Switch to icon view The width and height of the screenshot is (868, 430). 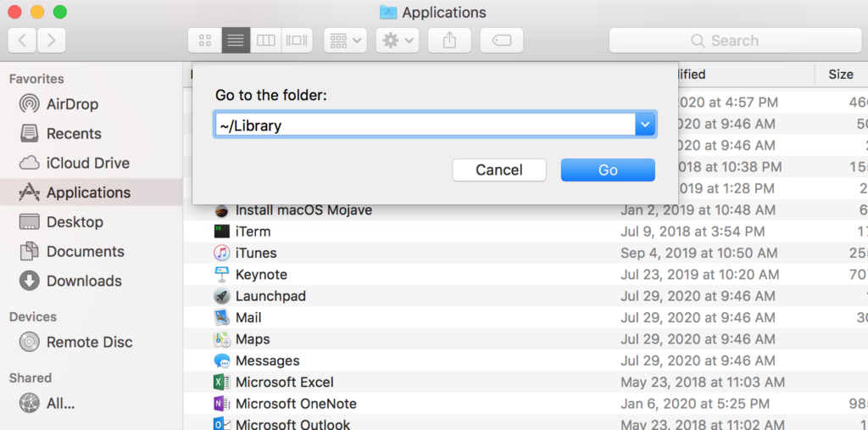(x=204, y=40)
